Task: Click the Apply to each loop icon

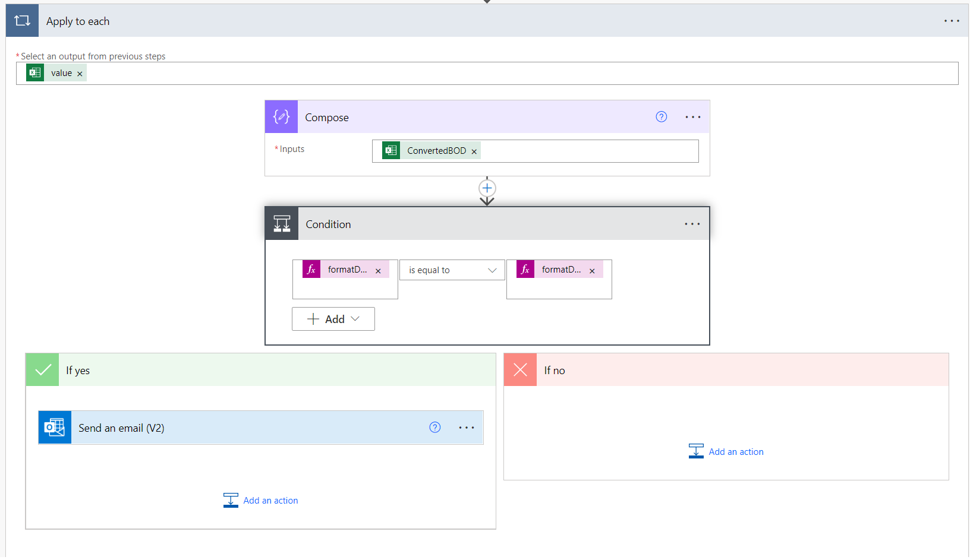Action: [22, 21]
